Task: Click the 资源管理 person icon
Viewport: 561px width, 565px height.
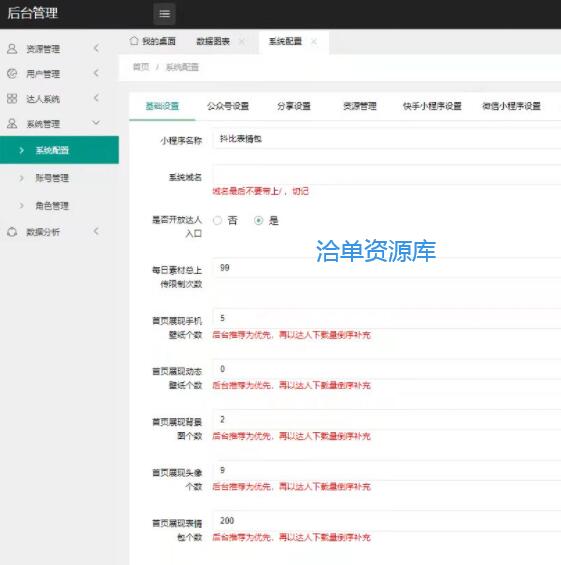Action: pos(12,49)
